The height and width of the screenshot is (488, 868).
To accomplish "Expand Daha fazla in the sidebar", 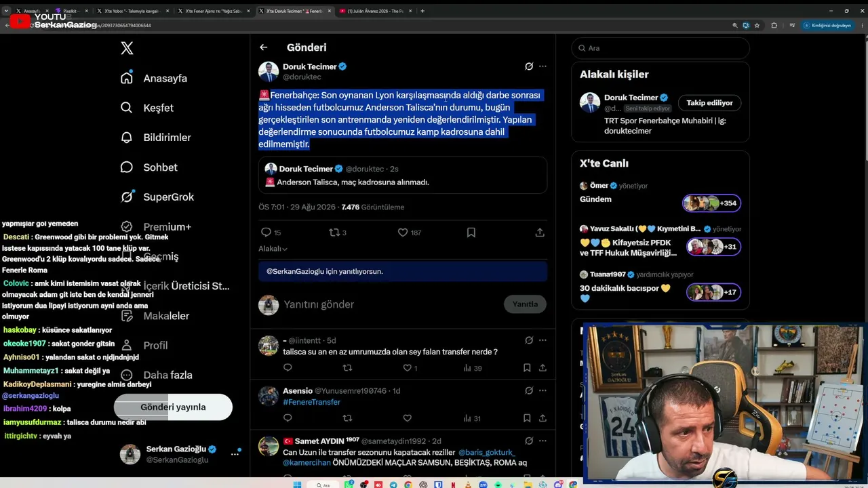I will [x=156, y=375].
